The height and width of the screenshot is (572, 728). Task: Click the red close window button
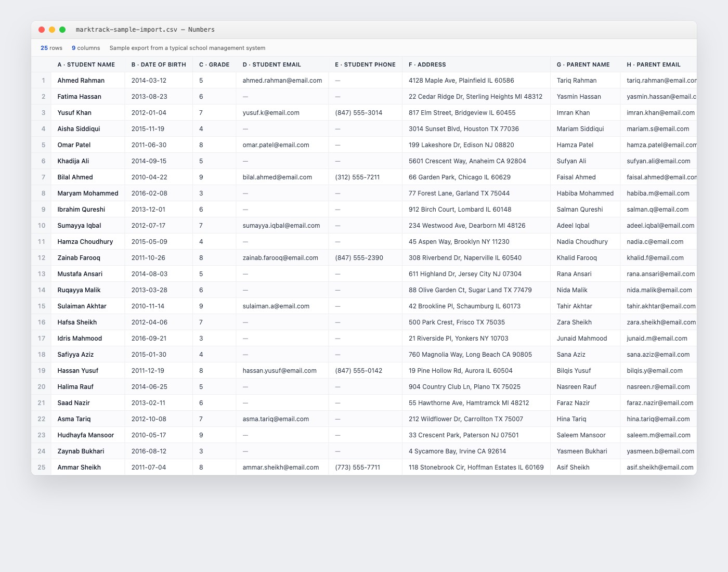tap(42, 30)
